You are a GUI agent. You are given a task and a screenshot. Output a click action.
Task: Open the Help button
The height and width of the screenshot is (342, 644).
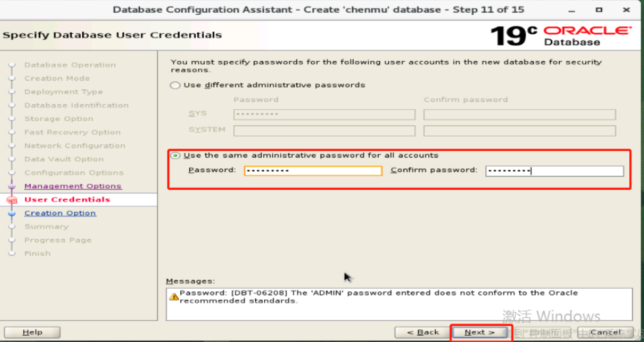(x=32, y=333)
